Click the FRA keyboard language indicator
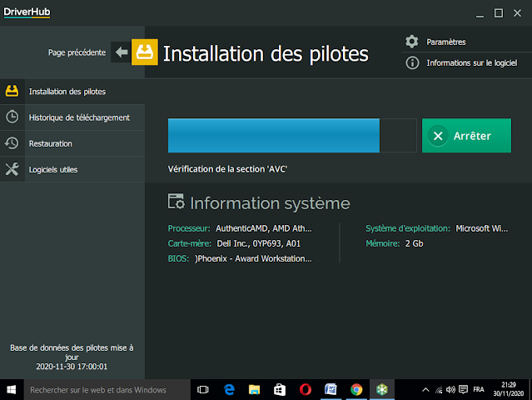 [x=479, y=389]
